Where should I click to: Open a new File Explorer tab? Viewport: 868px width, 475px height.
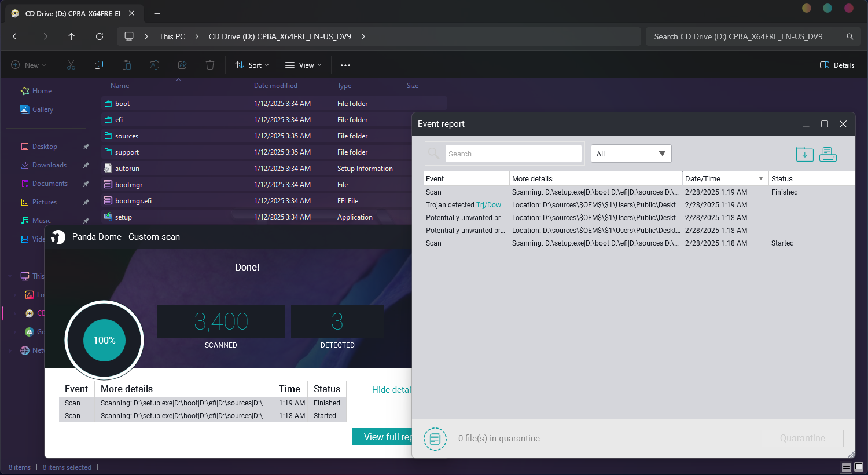click(157, 13)
